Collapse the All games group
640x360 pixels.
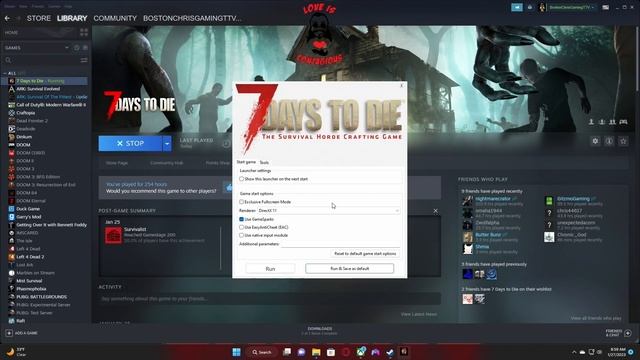pyautogui.click(x=5, y=73)
